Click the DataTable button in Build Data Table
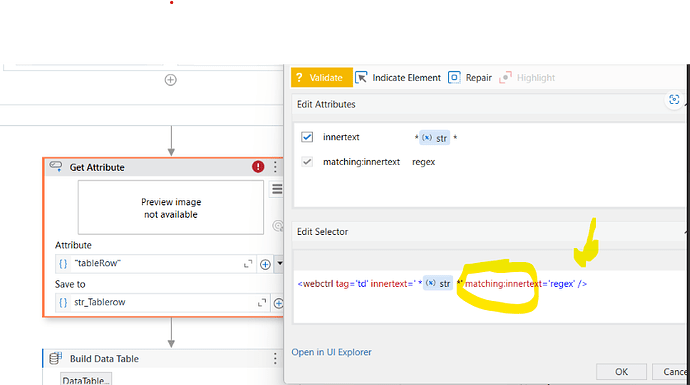This screenshot has height=385, width=690. 86,379
